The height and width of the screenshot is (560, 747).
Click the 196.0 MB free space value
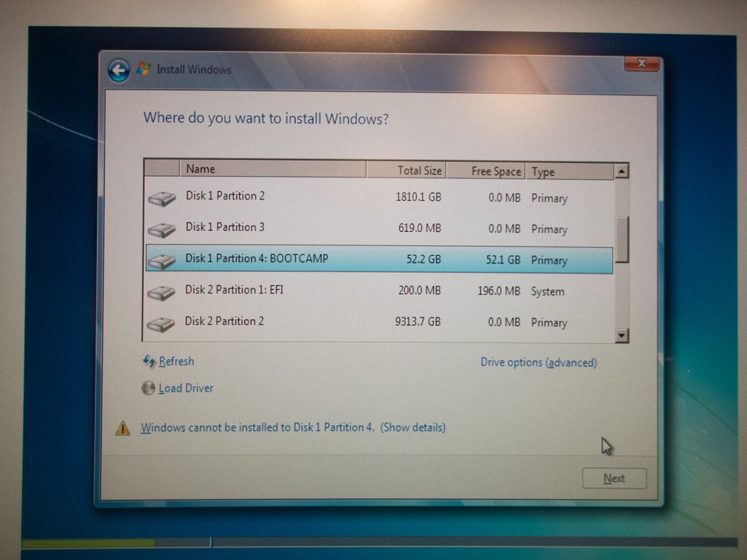499,291
